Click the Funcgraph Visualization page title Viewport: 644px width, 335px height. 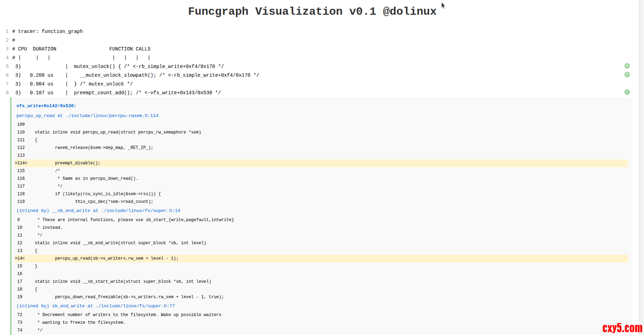point(312,11)
